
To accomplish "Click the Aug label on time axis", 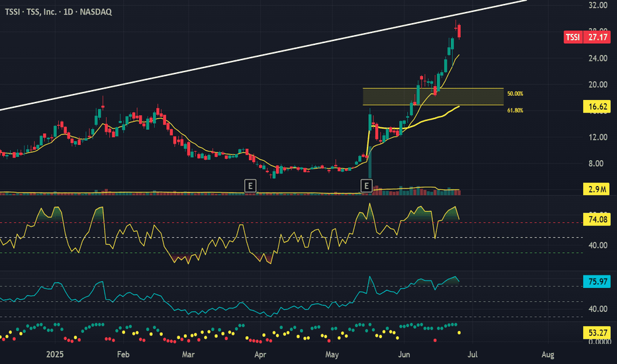I will [x=547, y=355].
